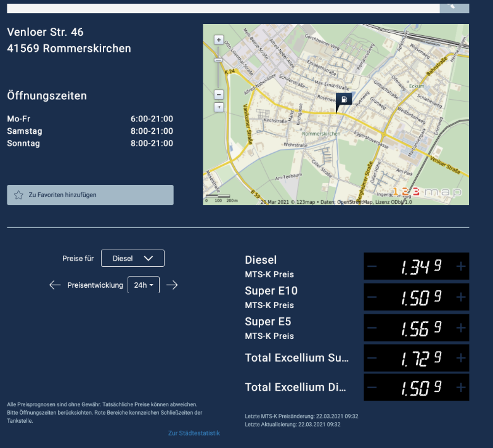Click the gas station marker on map
The image size is (493, 448).
343,100
